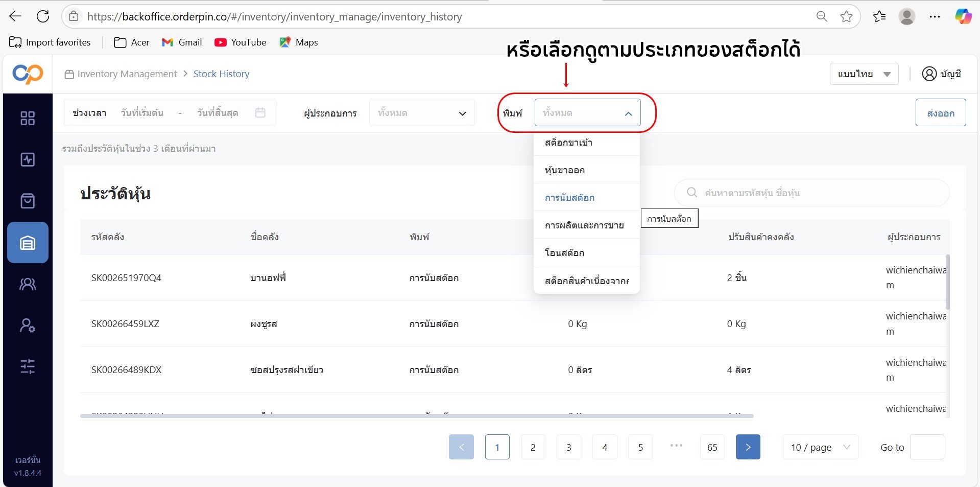
Task: Add page to favorites star icon
Action: click(846, 16)
